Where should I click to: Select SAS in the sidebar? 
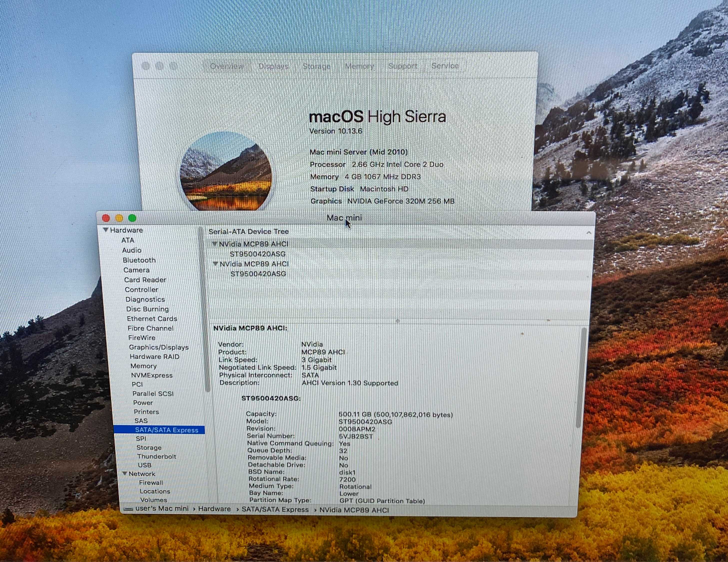pyautogui.click(x=141, y=420)
